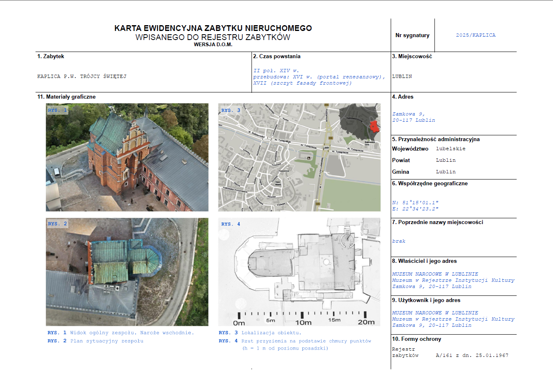The height and width of the screenshot is (392, 553).
Task: Click the caption 'Lokalizacja obiektu.'
Action: [271, 333]
